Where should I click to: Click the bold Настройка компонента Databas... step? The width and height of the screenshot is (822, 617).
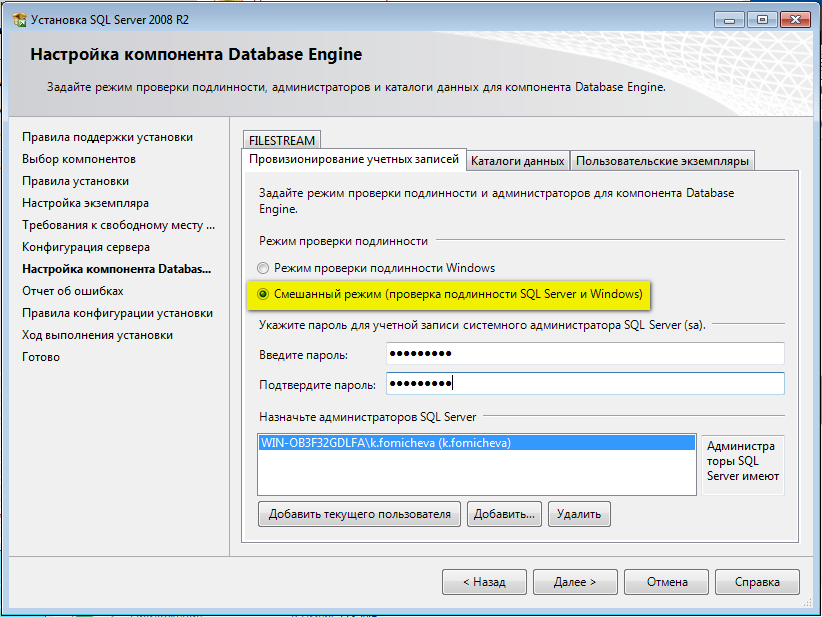click(x=116, y=269)
